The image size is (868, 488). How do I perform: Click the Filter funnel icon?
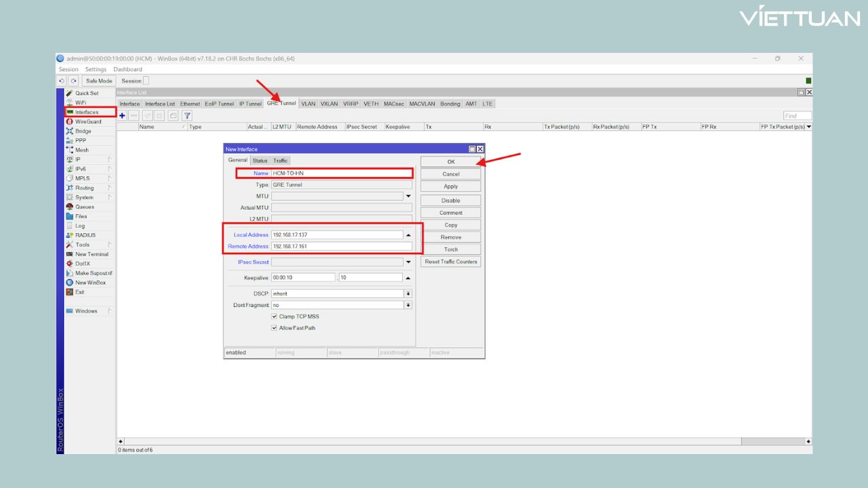coord(187,116)
